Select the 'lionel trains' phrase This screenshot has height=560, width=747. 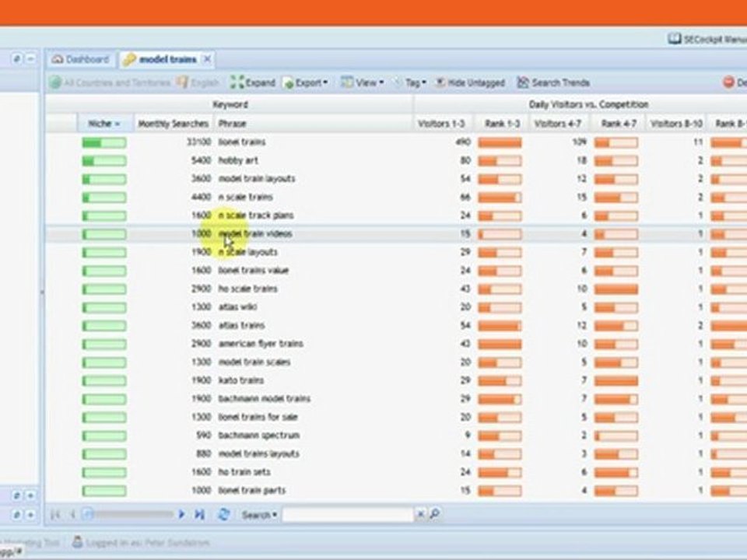(x=242, y=142)
